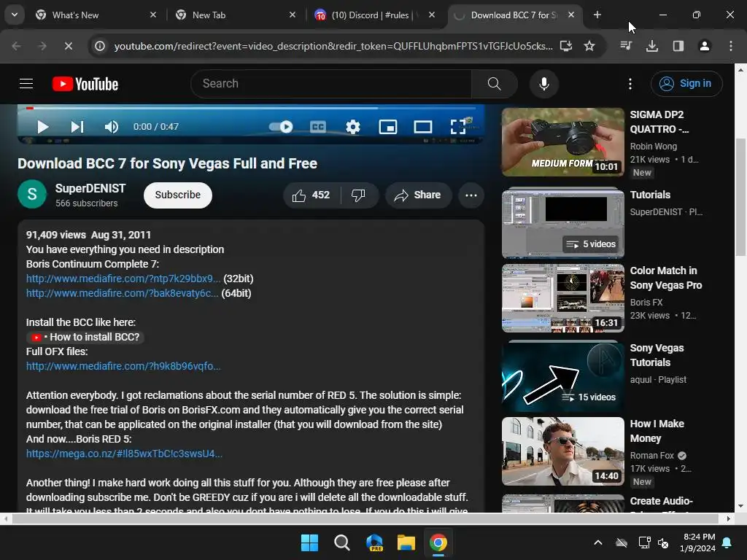The width and height of the screenshot is (747, 560).
Task: View site information icon in address bar
Action: click(x=99, y=46)
